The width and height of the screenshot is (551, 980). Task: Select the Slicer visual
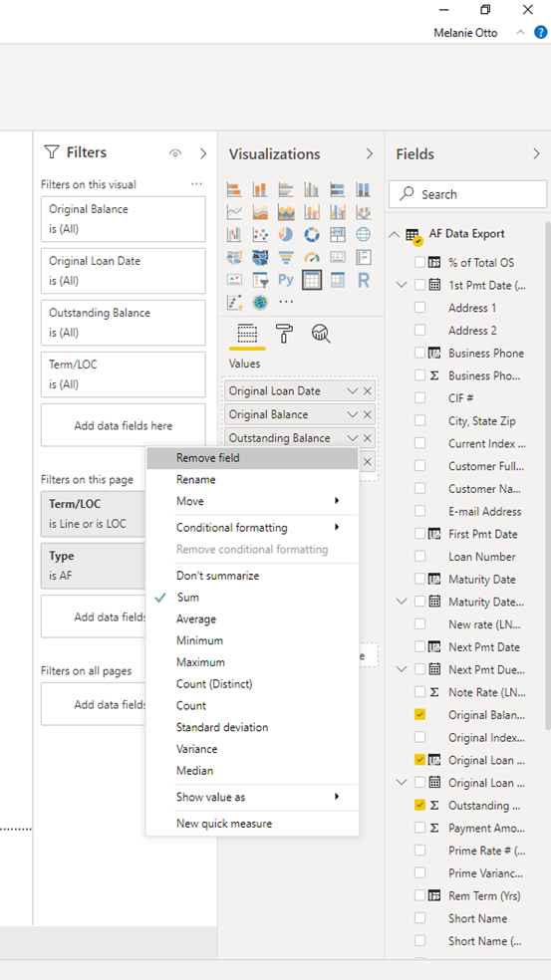click(x=260, y=280)
